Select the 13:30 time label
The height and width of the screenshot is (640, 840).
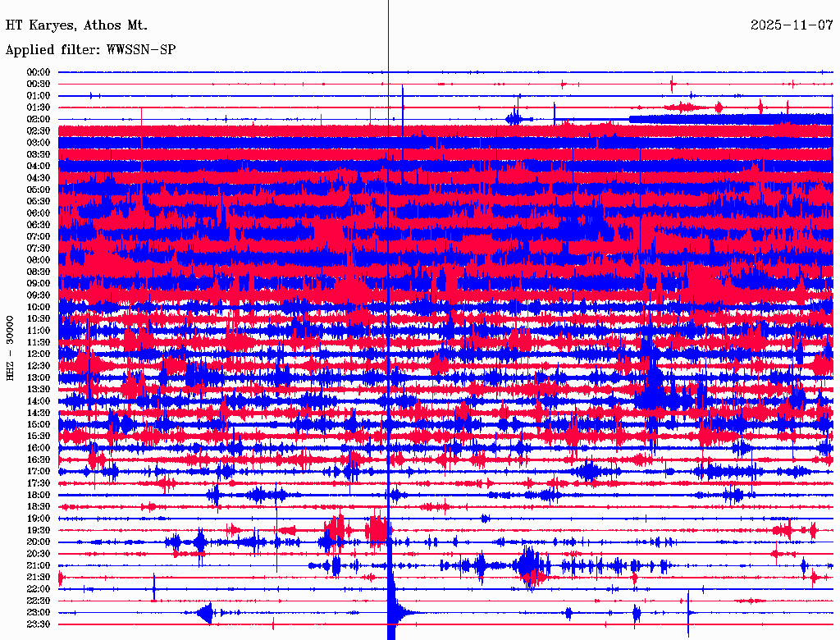[39, 389]
